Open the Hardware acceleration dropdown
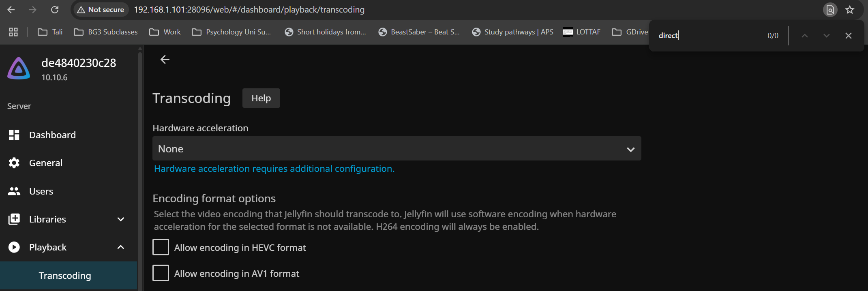Viewport: 868px width, 291px height. tap(396, 149)
